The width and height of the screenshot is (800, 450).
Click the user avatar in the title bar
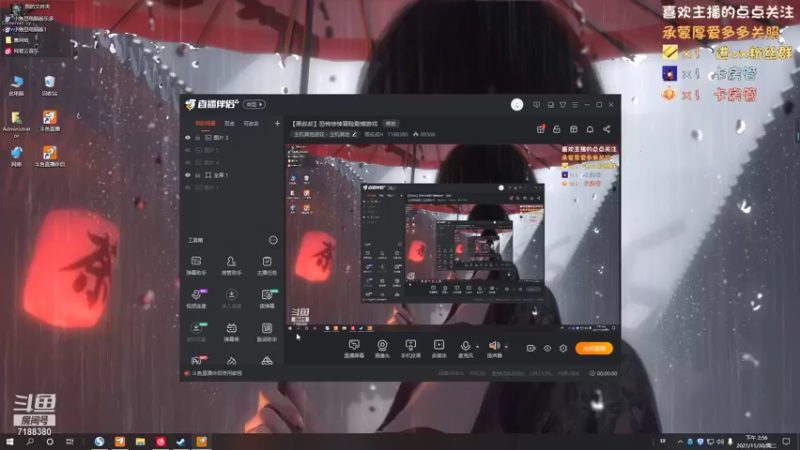(517, 105)
